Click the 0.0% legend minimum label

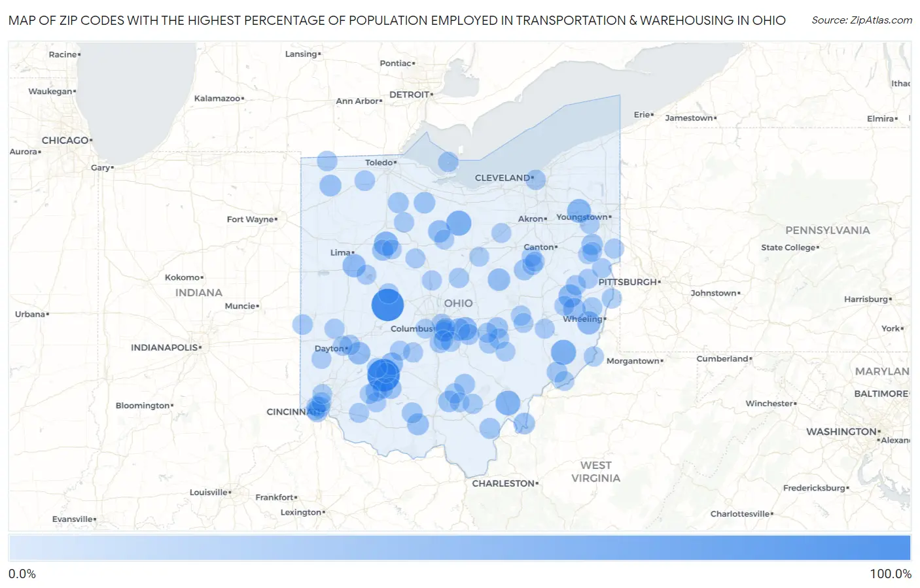click(x=22, y=574)
